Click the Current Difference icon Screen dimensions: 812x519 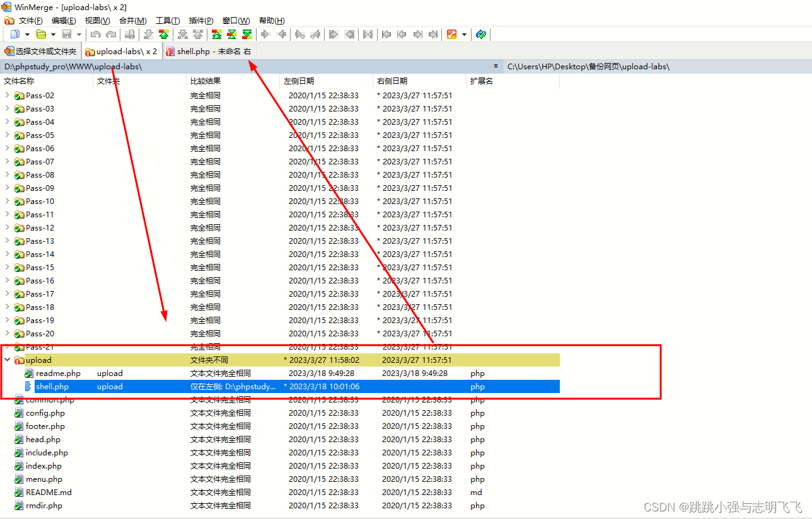232,34
